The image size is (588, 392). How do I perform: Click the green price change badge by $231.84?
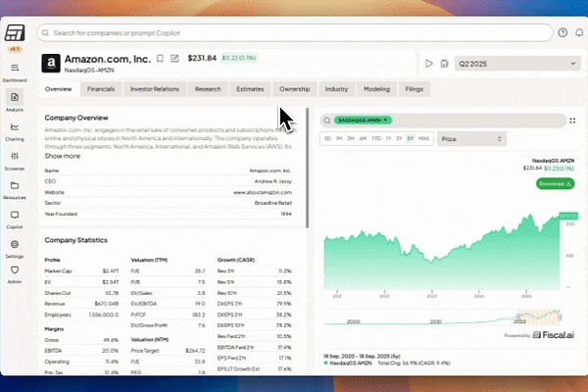click(x=239, y=58)
